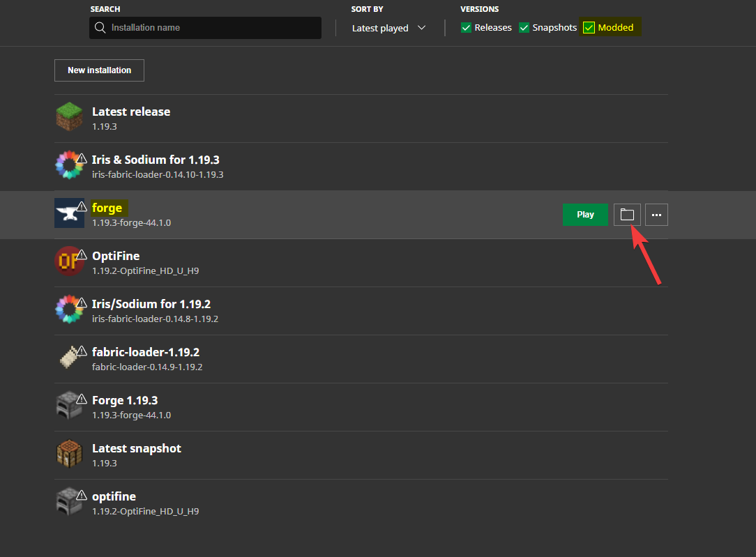
Task: Open the ellipsis menu for the forge installation
Action: 656,214
